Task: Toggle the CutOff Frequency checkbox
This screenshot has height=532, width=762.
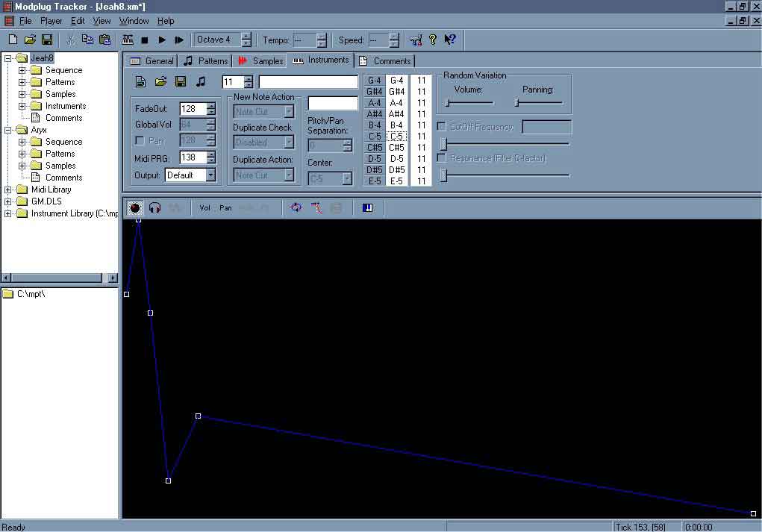Action: (x=442, y=127)
